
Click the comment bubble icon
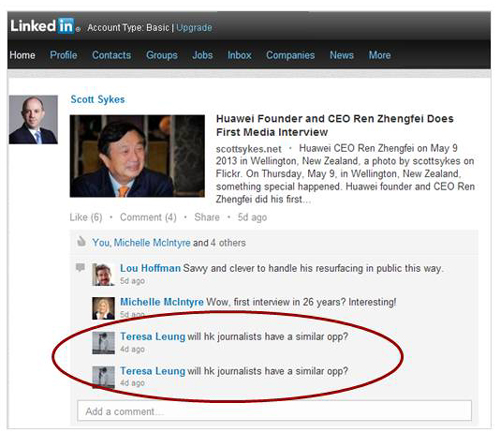tap(80, 267)
